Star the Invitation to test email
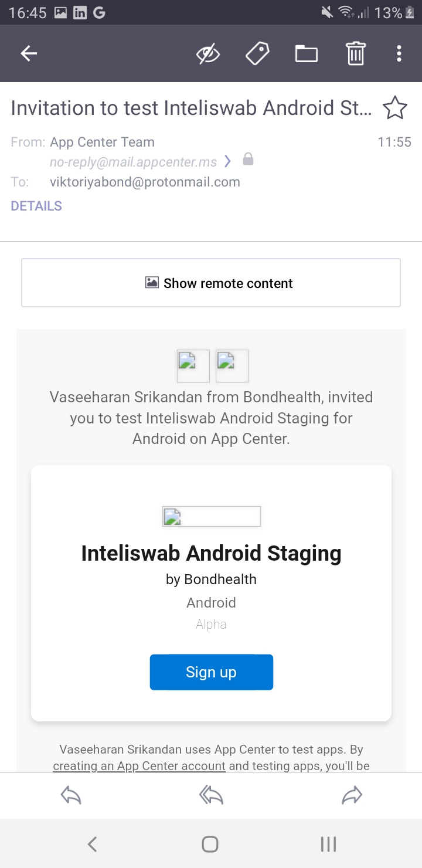This screenshot has height=868, width=422. (x=394, y=108)
